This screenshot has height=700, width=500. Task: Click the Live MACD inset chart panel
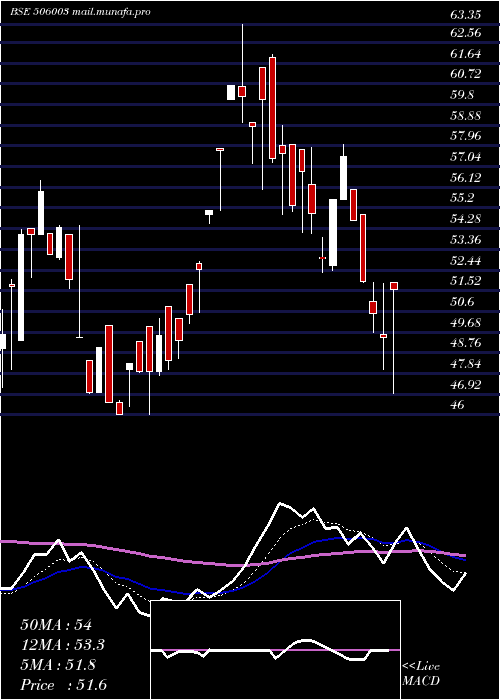point(275,650)
